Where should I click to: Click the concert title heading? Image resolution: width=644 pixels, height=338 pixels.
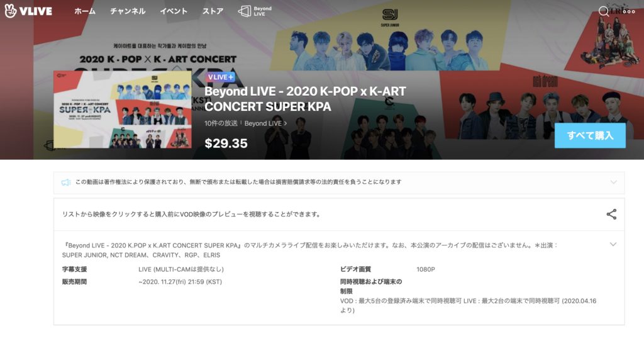(x=305, y=99)
